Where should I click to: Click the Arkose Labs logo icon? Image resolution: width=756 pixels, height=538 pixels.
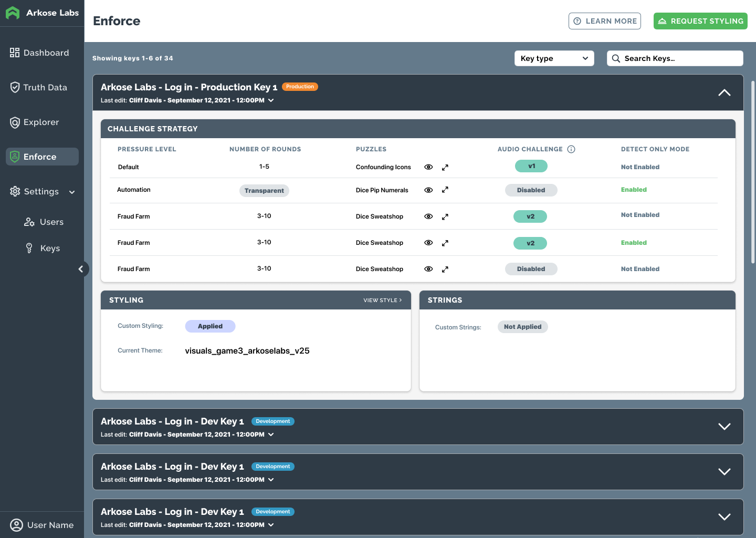tap(13, 13)
